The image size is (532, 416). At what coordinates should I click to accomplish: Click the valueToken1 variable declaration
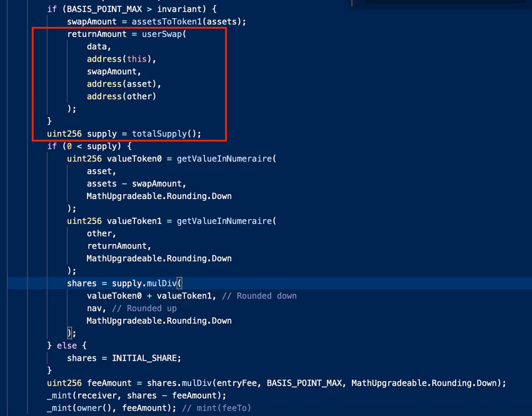point(134,221)
